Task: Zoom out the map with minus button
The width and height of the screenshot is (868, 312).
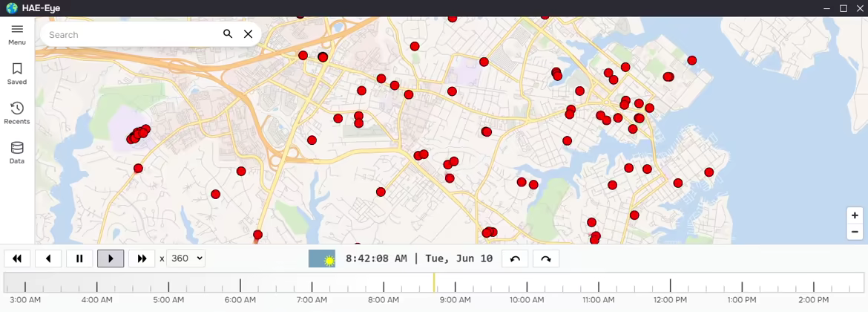Action: point(855,232)
